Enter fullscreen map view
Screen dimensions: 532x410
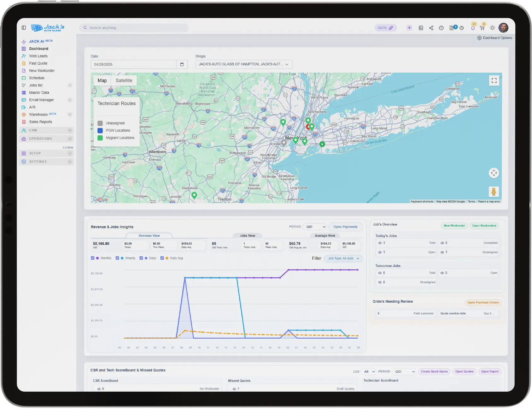pyautogui.click(x=494, y=81)
